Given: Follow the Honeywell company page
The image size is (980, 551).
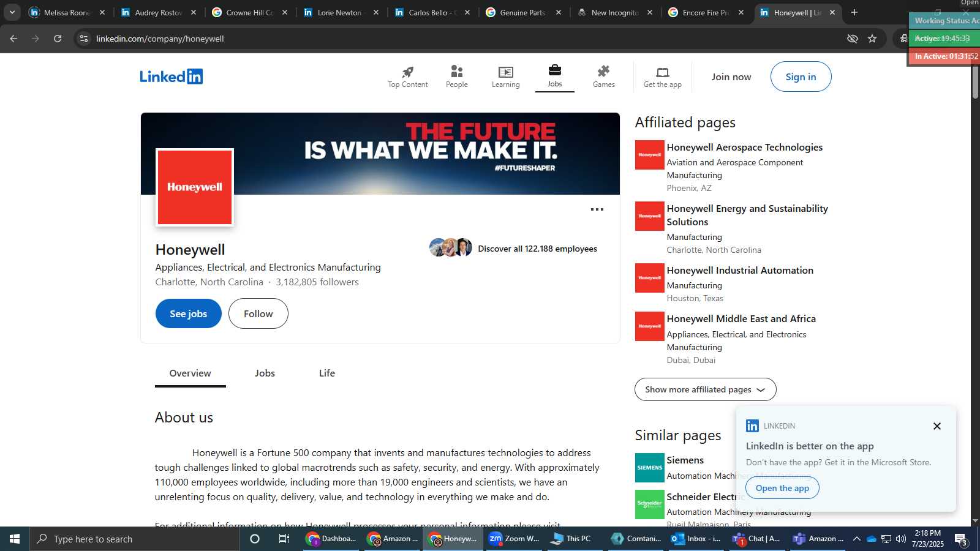Looking at the screenshot, I should [258, 313].
